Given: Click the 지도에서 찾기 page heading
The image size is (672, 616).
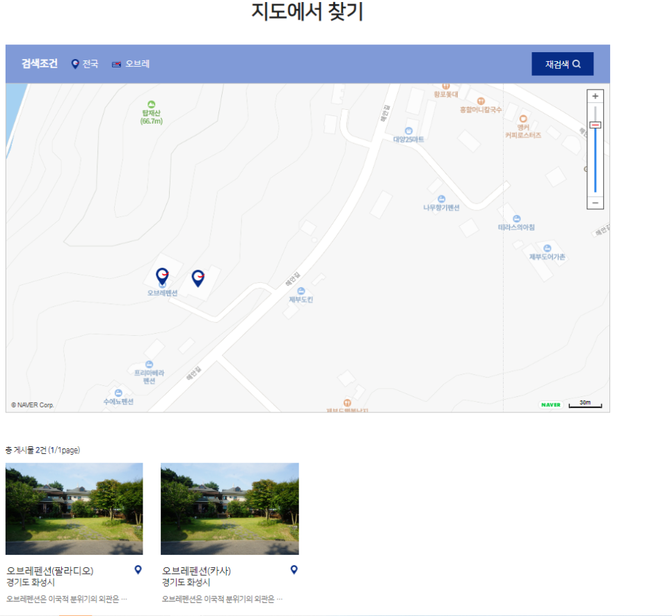Looking at the screenshot, I should pos(307,12).
